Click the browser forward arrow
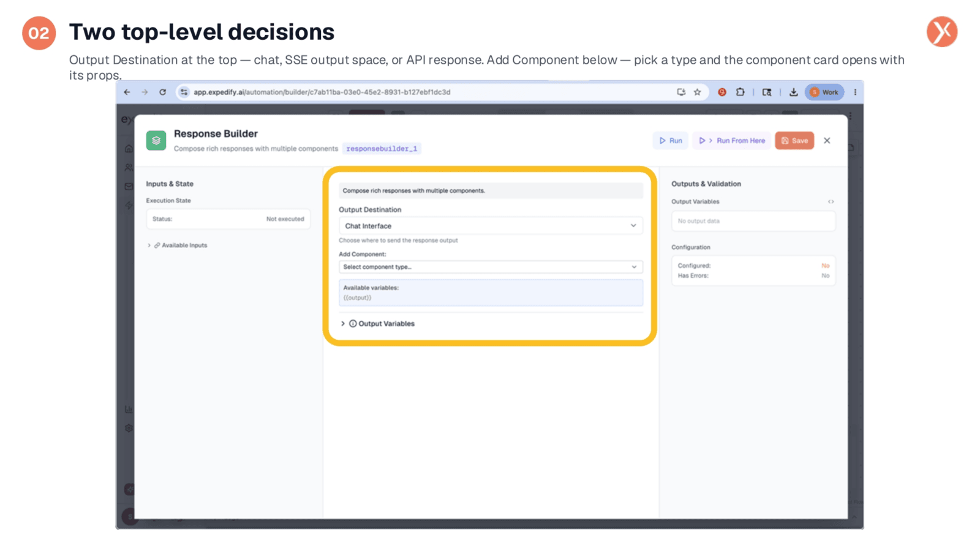The height and width of the screenshot is (551, 980). click(145, 92)
